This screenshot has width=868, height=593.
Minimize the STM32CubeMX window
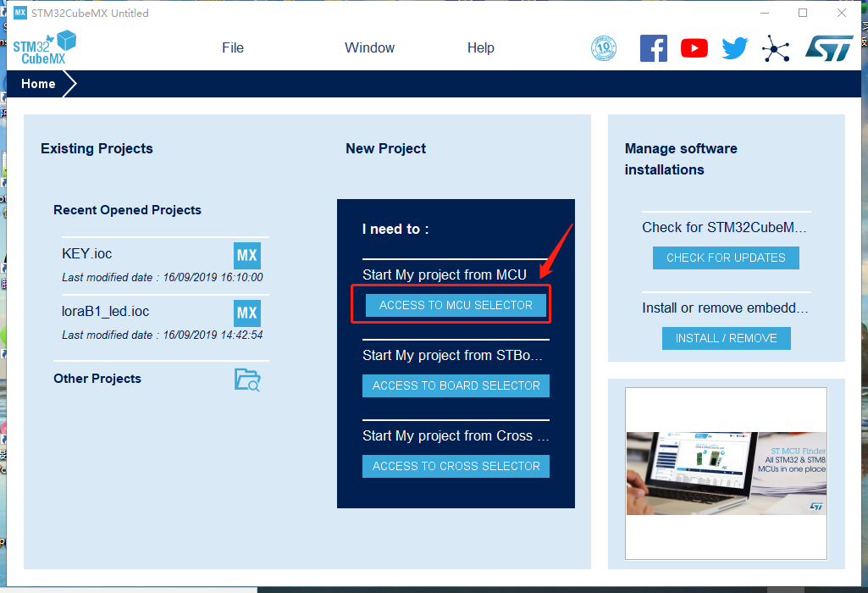(x=765, y=13)
